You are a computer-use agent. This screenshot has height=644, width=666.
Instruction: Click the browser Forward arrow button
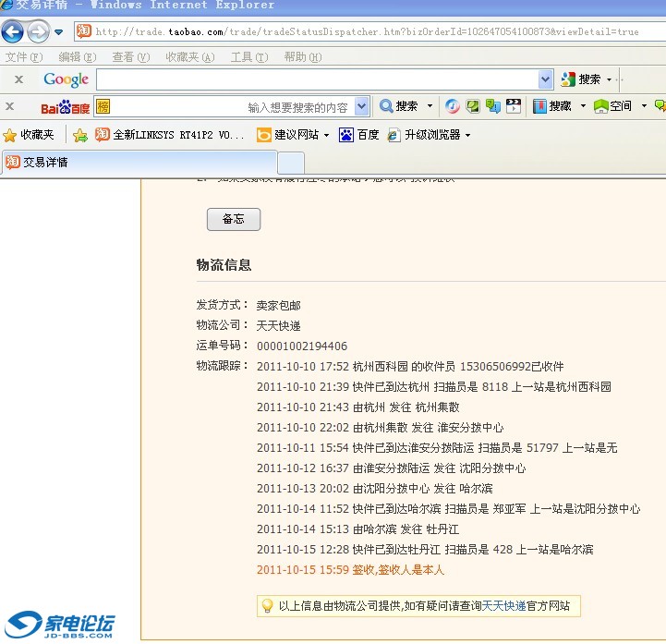(x=38, y=32)
